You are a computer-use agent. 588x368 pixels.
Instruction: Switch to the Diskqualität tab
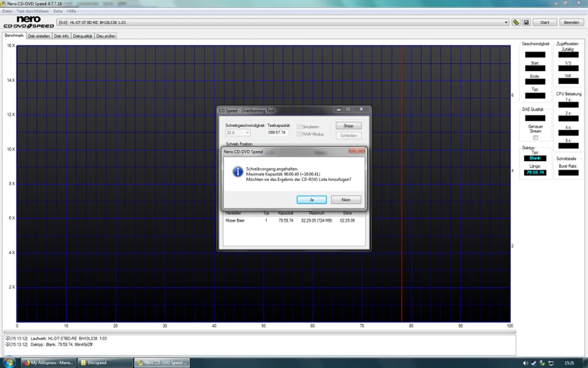click(x=82, y=36)
